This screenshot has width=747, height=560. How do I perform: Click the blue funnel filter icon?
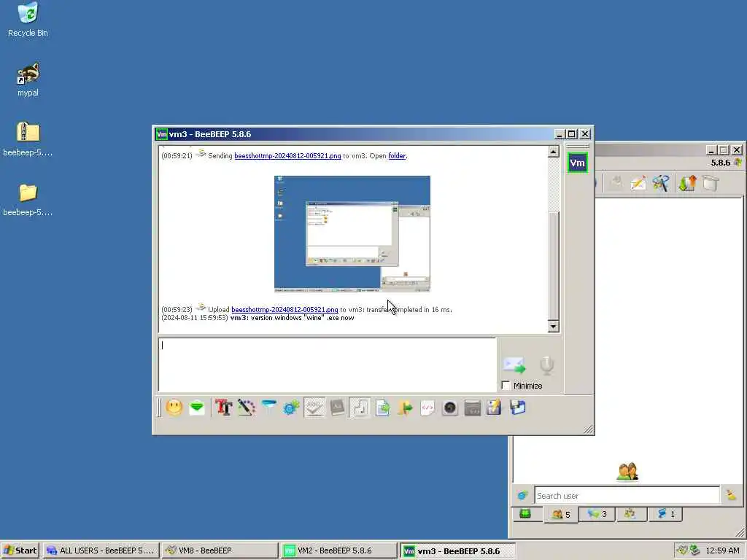269,407
